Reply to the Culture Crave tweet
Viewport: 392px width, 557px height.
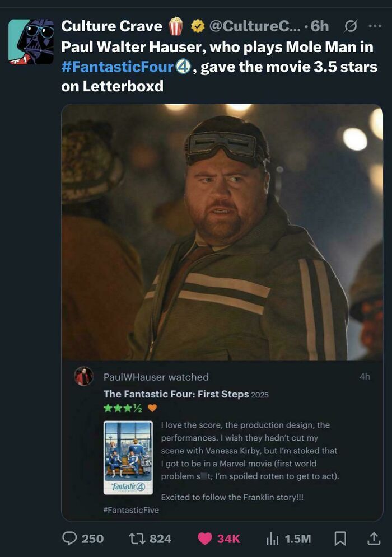pyautogui.click(x=70, y=538)
